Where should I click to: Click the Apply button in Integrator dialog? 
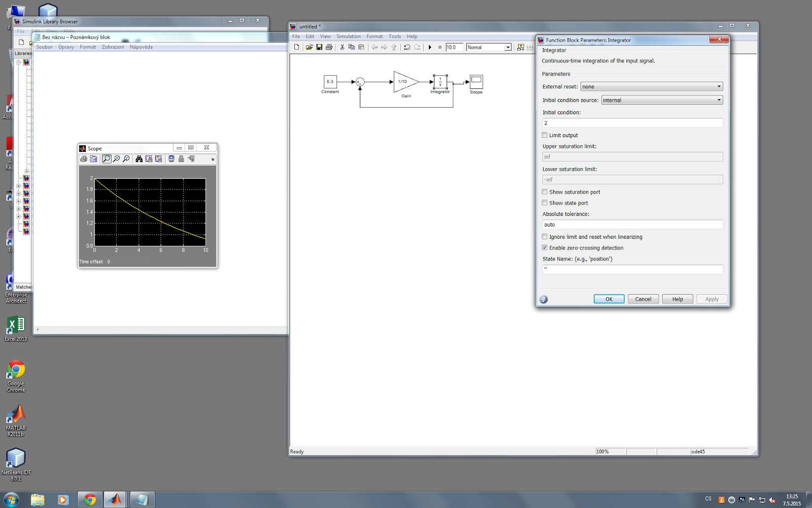point(712,299)
